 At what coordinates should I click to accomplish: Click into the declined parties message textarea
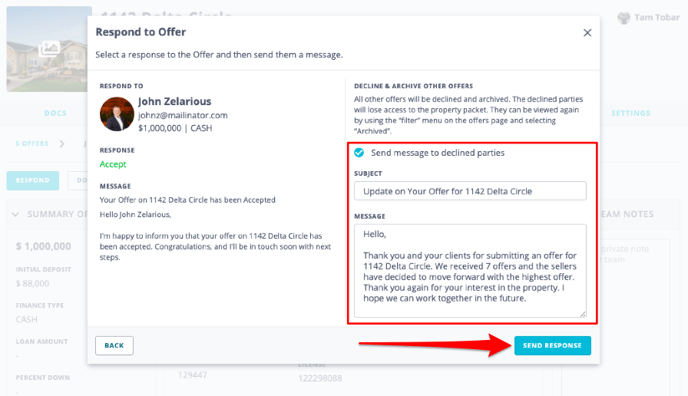470,271
